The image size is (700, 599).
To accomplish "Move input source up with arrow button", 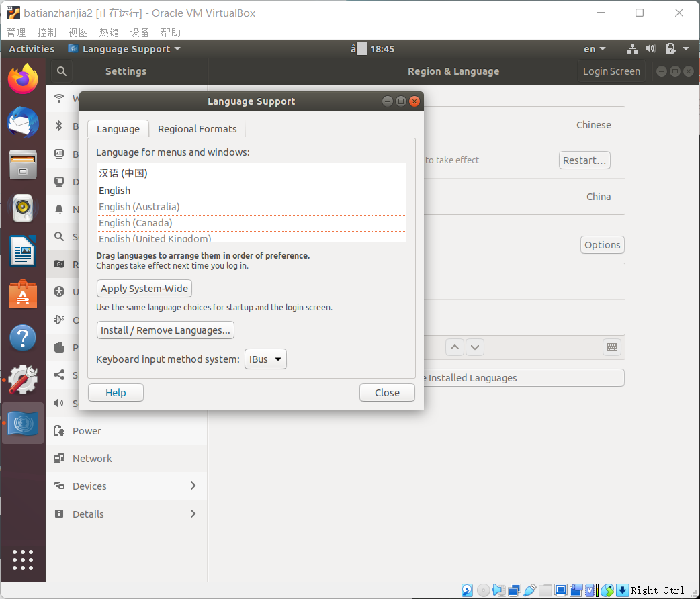I will pyautogui.click(x=455, y=347).
